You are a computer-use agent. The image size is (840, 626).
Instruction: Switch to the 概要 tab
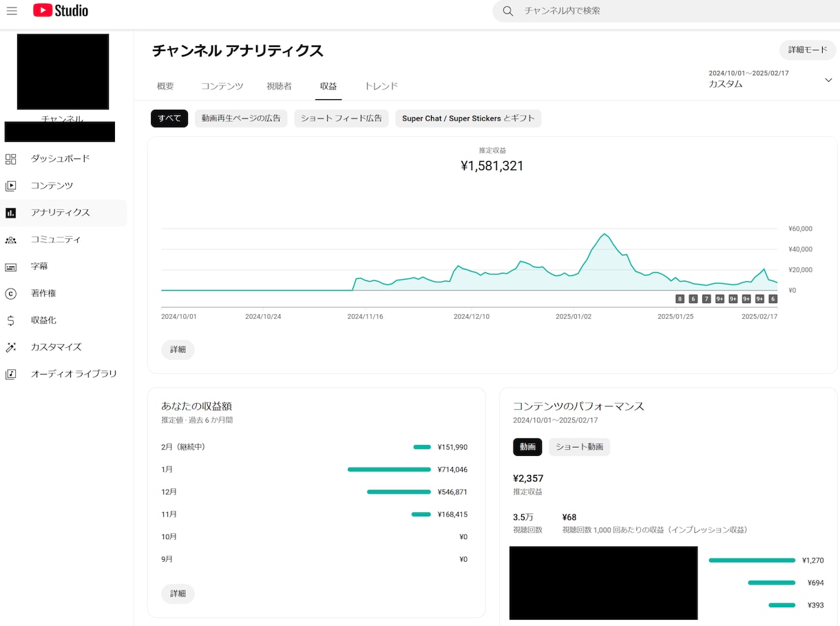(x=165, y=86)
